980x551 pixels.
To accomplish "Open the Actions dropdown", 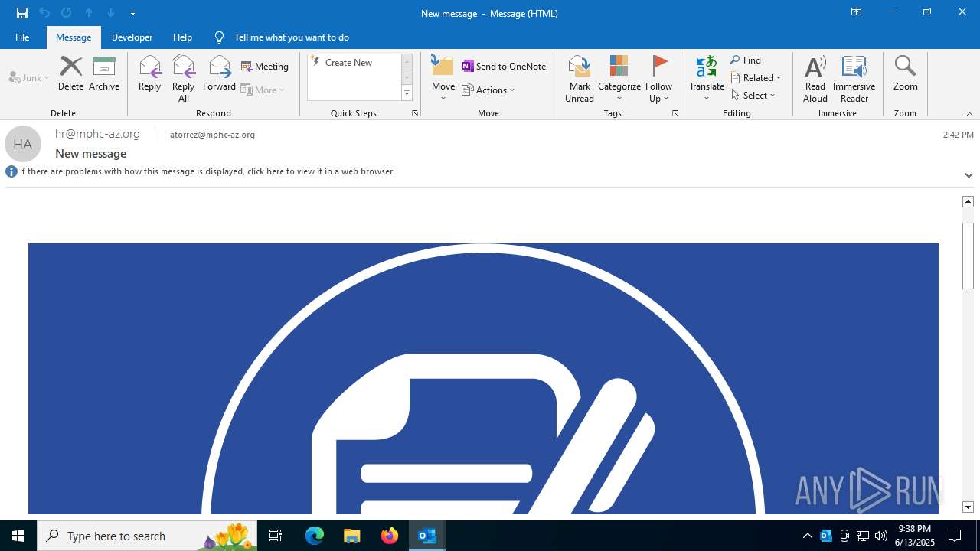I will point(488,90).
